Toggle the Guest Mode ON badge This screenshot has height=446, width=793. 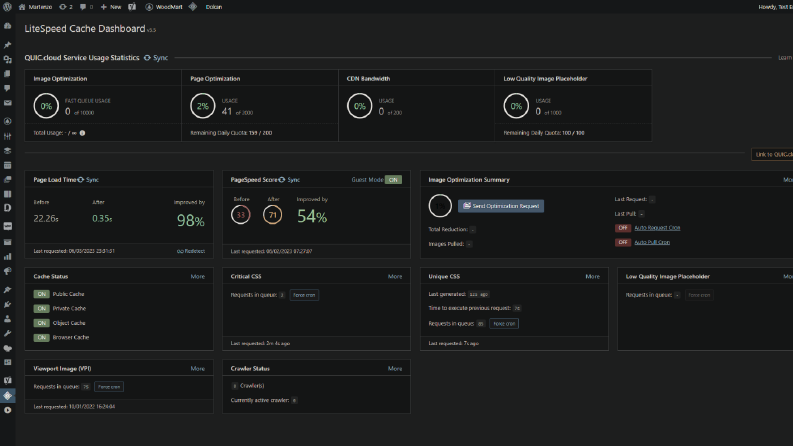pyautogui.click(x=393, y=180)
